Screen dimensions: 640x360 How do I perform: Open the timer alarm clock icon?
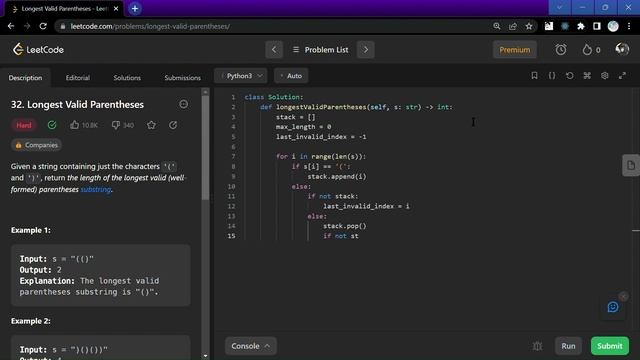(x=561, y=50)
